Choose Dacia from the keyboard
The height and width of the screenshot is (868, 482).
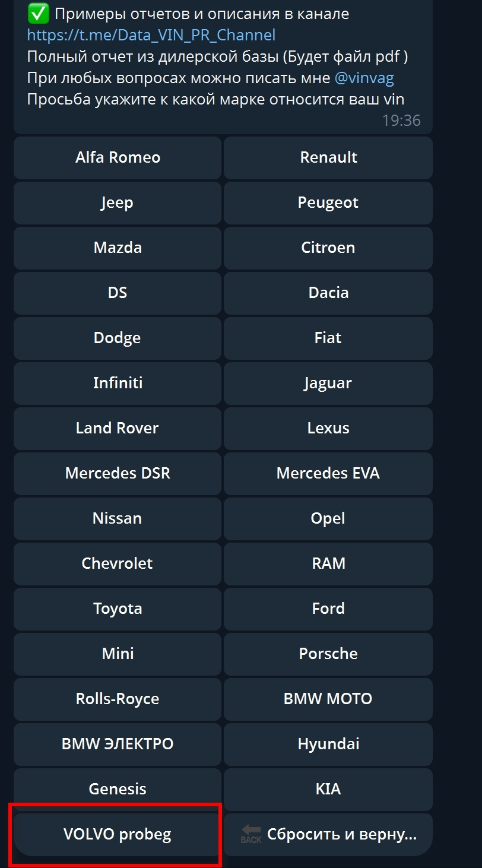point(328,293)
